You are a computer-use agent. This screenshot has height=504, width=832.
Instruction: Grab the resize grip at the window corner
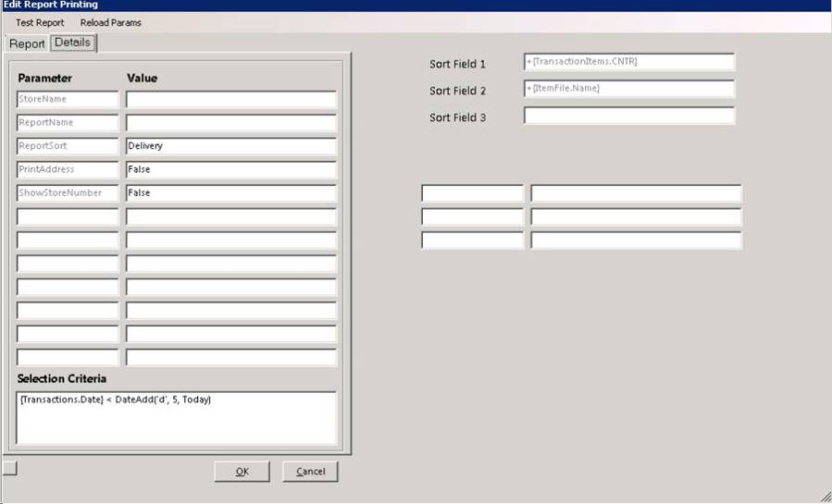(x=826, y=498)
